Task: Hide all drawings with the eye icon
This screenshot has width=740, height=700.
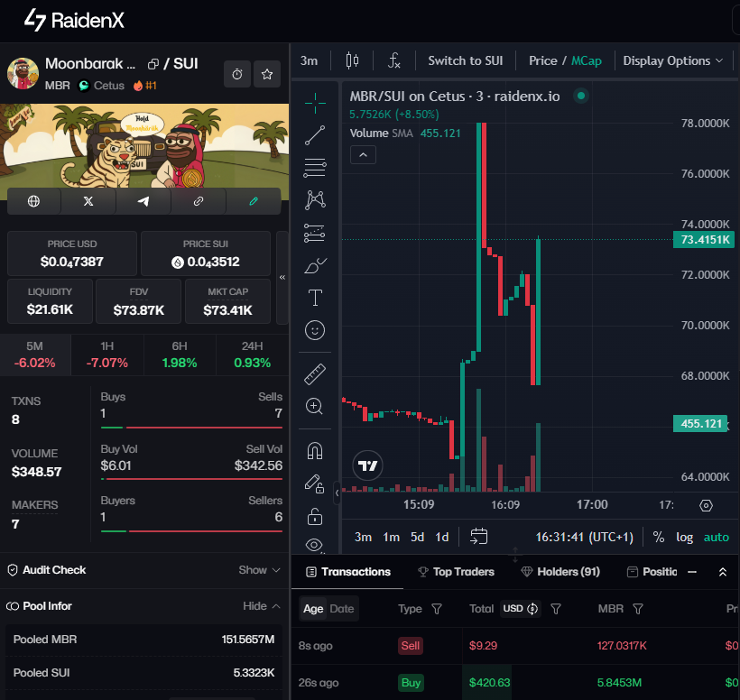Action: point(314,545)
